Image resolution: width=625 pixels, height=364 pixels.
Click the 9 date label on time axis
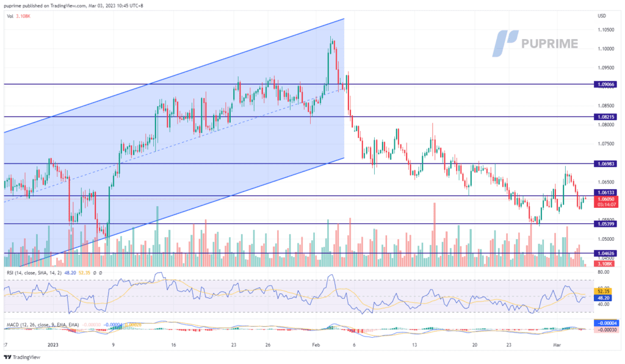pos(113,345)
